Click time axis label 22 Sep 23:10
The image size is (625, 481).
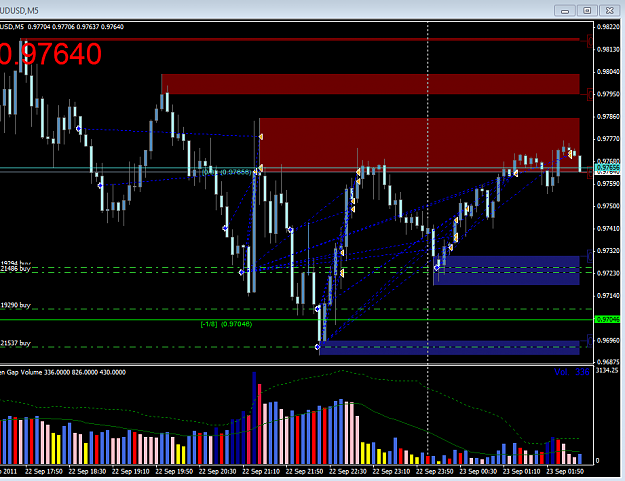coord(391,471)
